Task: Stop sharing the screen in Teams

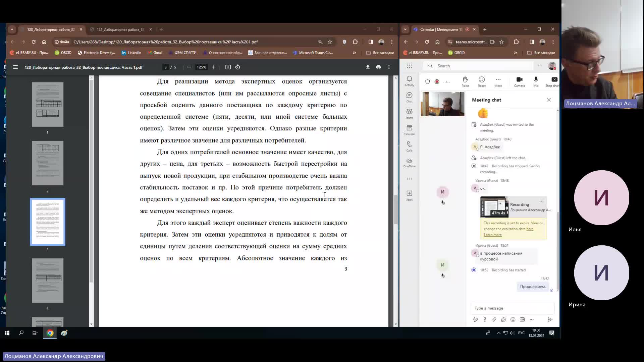Action: [x=553, y=81]
